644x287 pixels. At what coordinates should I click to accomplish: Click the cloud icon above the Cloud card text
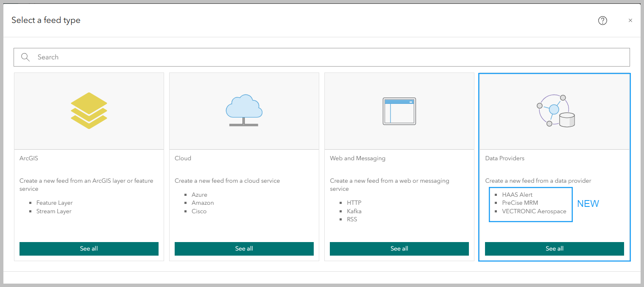click(244, 107)
